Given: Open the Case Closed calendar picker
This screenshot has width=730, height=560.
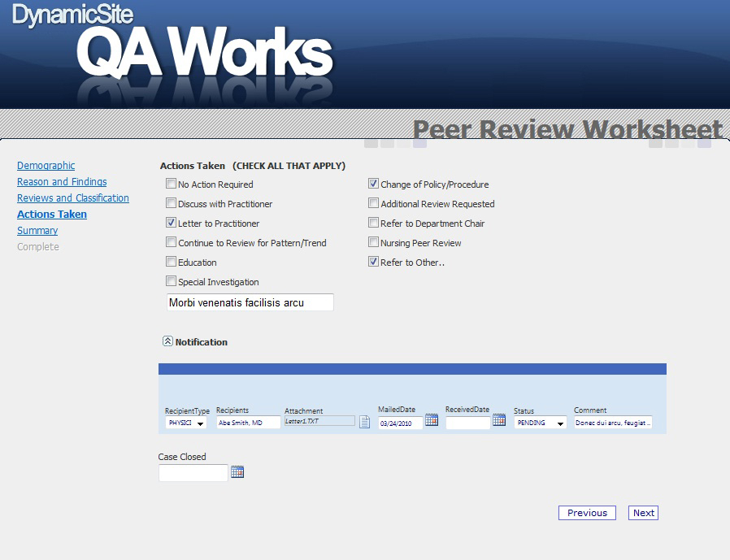Looking at the screenshot, I should point(237,471).
